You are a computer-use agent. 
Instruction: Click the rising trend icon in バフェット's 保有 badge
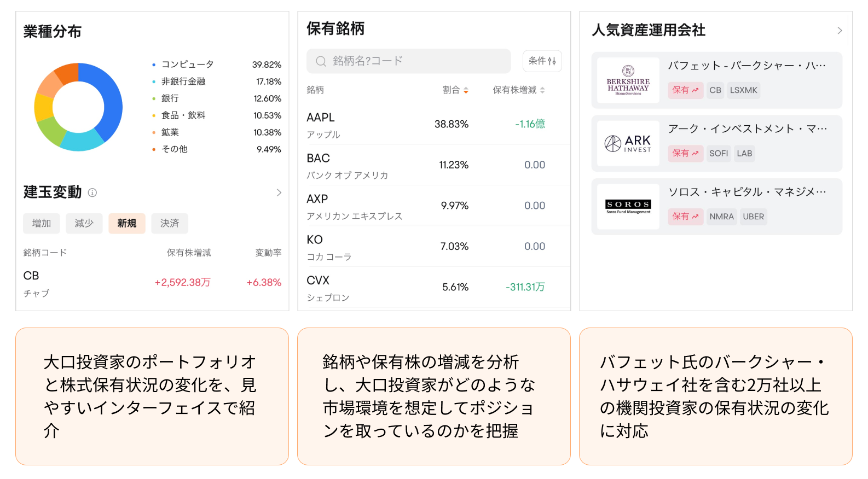(x=696, y=90)
